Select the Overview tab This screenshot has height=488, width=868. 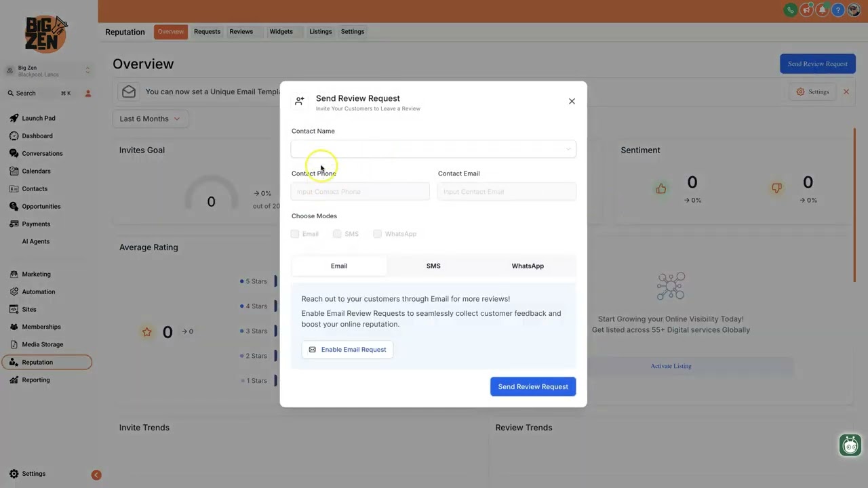pyautogui.click(x=171, y=32)
